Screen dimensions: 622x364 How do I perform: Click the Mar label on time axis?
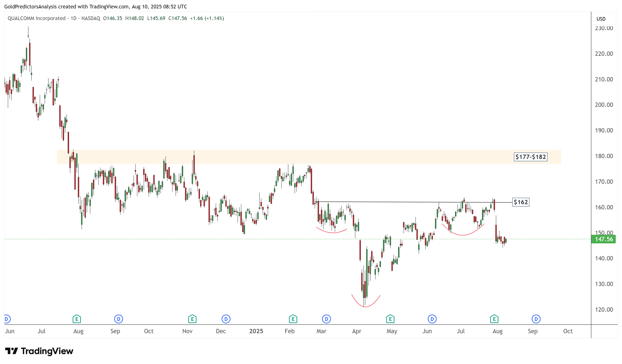click(321, 331)
